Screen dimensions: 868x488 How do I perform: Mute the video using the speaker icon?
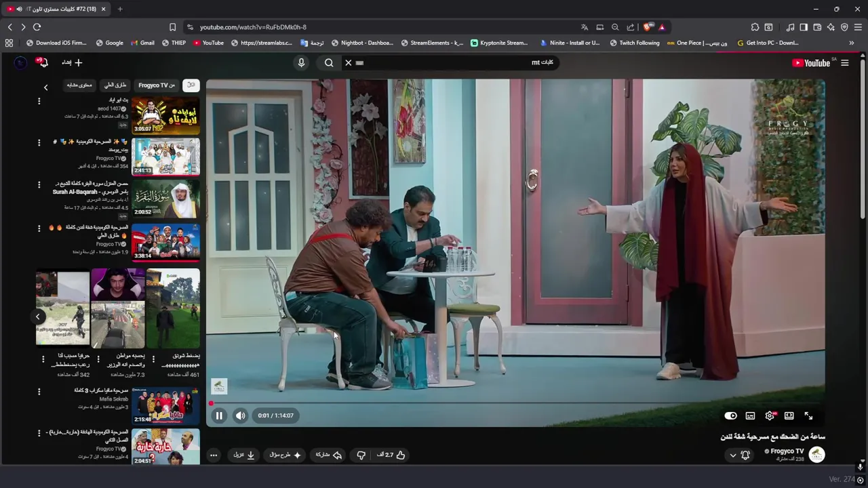(x=241, y=416)
